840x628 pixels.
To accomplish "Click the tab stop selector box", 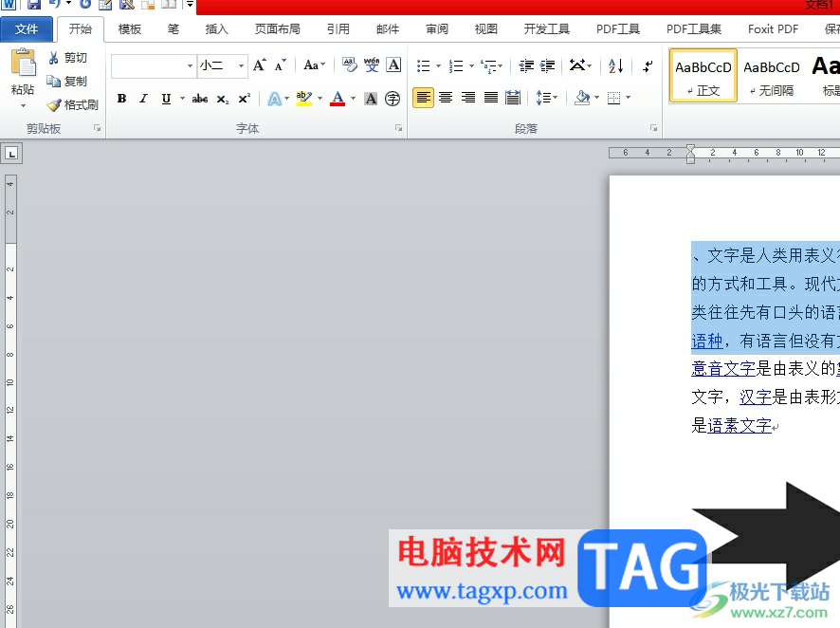I will [x=11, y=154].
